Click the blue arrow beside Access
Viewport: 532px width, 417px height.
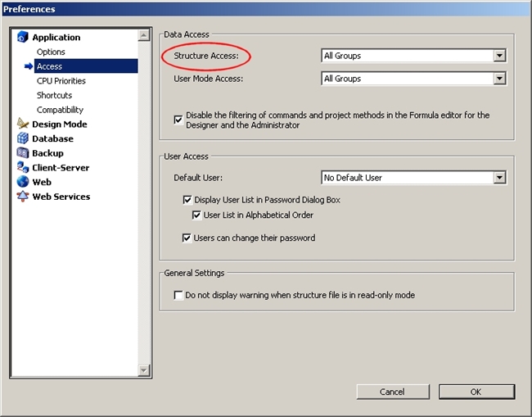(29, 66)
